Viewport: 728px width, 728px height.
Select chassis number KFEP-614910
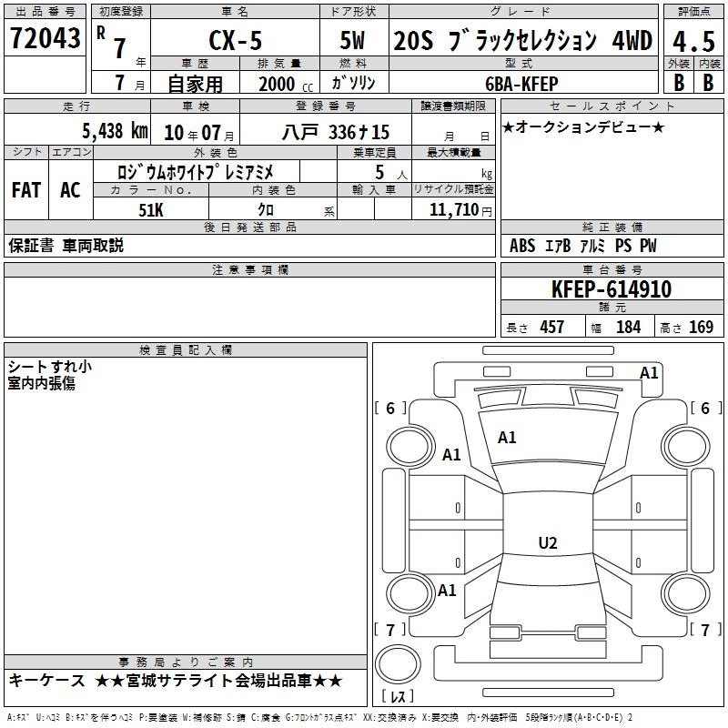[612, 289]
